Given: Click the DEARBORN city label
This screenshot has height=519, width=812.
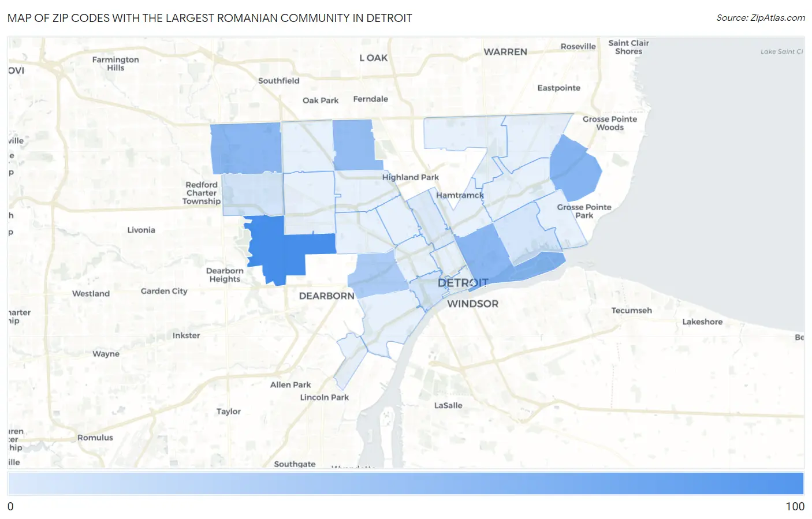Looking at the screenshot, I should 327,296.
